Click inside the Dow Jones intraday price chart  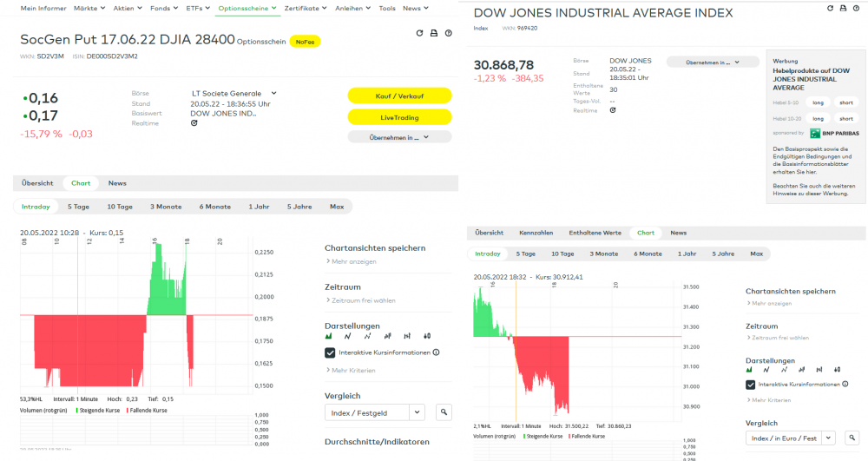pyautogui.click(x=577, y=352)
